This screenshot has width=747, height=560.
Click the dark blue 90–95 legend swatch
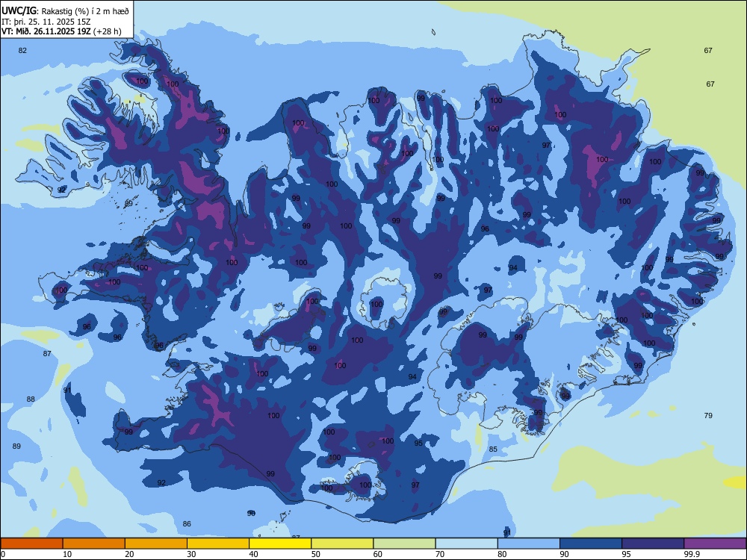[591, 544]
